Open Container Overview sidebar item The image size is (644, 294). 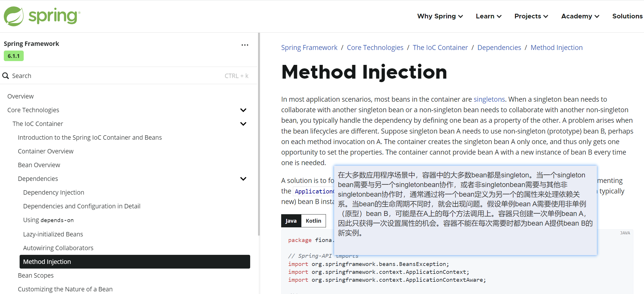(x=46, y=151)
